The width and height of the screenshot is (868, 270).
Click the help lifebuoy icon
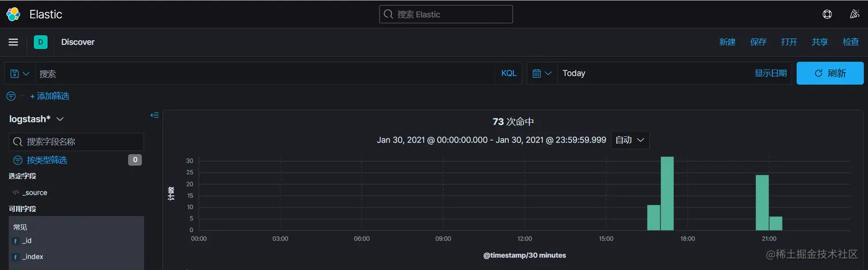coord(827,14)
